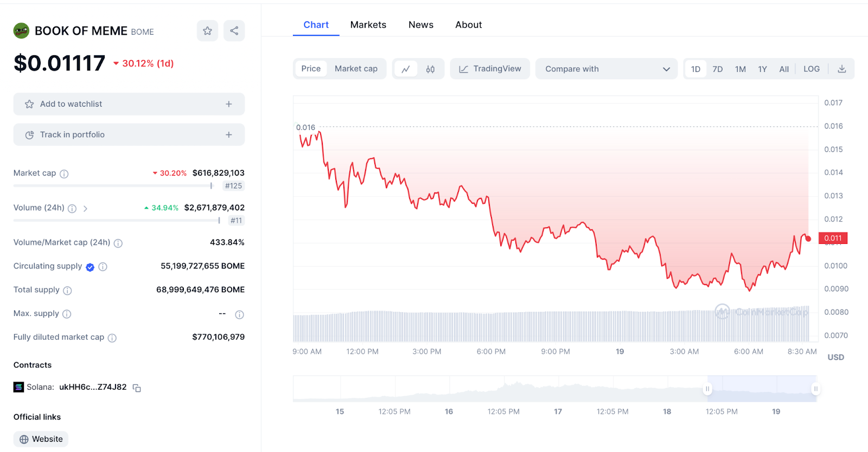
Task: Open the News tab
Action: point(421,25)
